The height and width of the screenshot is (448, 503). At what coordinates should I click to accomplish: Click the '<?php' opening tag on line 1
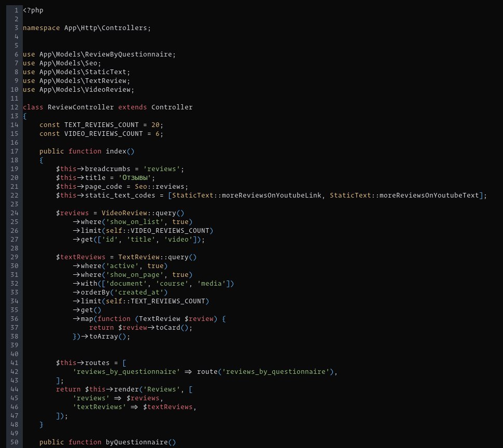pos(33,10)
